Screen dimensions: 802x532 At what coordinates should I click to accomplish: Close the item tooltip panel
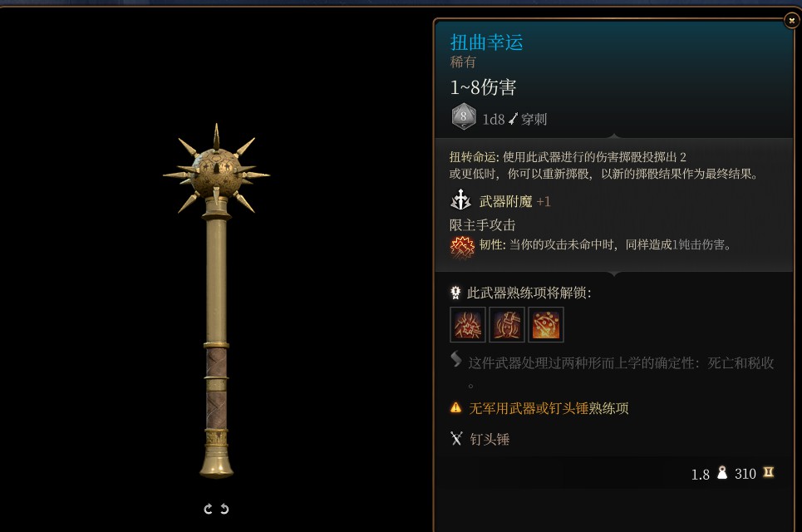pyautogui.click(x=791, y=21)
